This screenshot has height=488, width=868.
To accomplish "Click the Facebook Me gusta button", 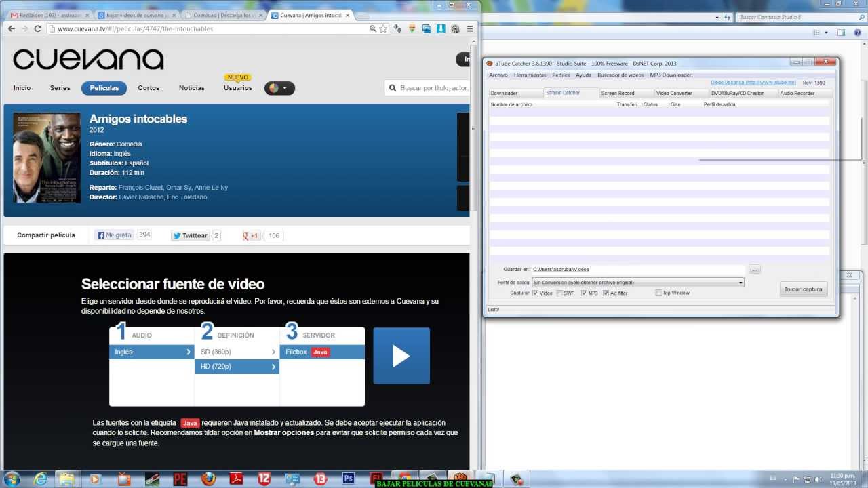I will click(x=114, y=235).
